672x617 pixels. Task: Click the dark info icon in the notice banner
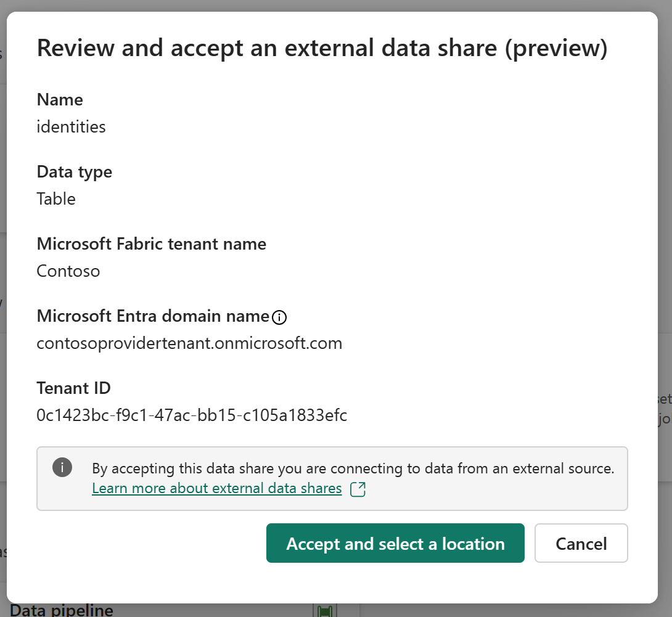point(62,468)
